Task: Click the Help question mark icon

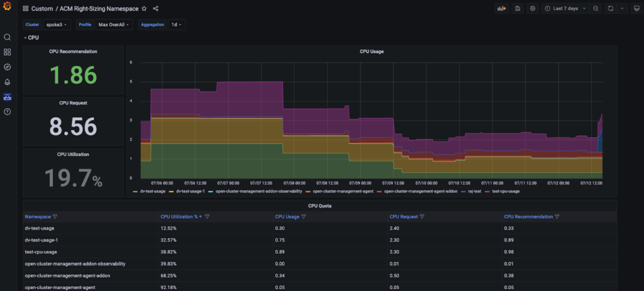Action: coord(7,112)
